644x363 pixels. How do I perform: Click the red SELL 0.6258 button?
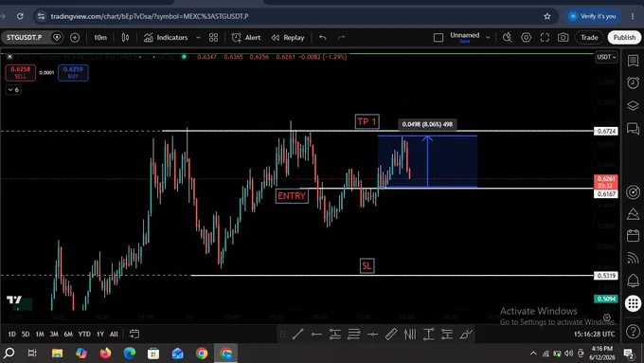tap(21, 73)
